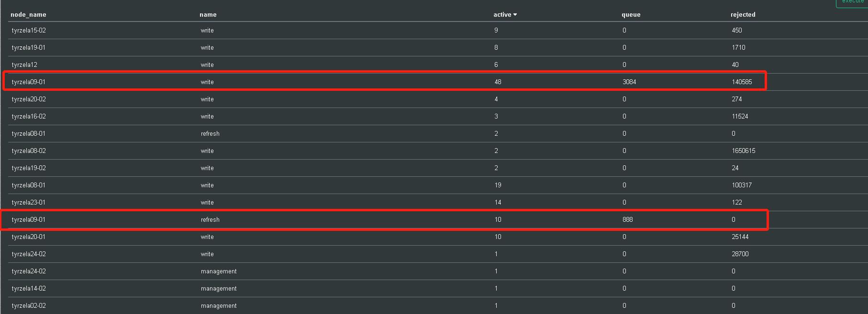Screen dimensions: 868x314
Task: Sort by the rejected column header
Action: click(743, 15)
